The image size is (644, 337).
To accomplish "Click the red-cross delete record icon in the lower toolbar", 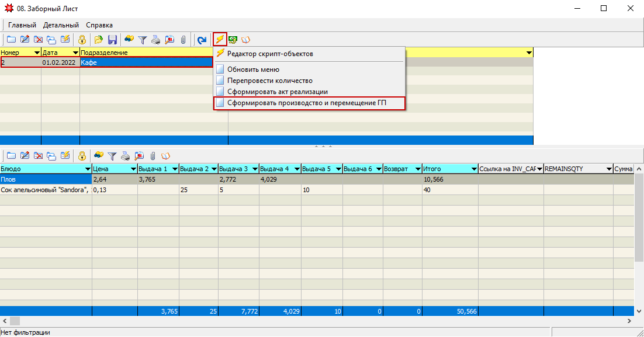I will coord(39,156).
